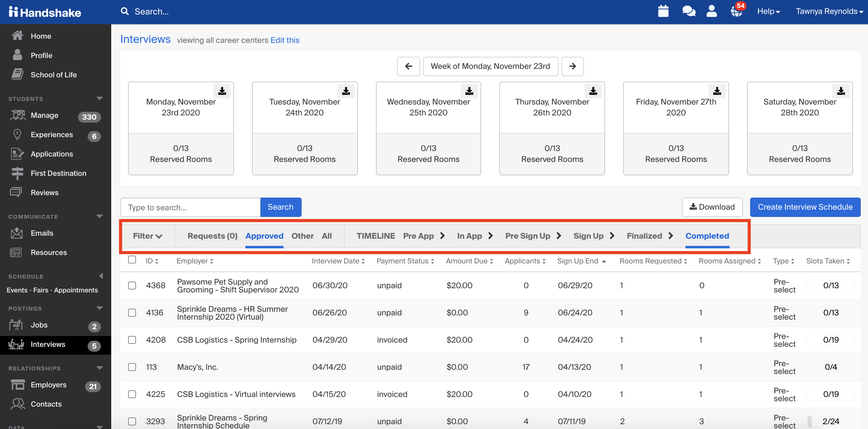The height and width of the screenshot is (429, 868).
Task: Select the Completed timeline stage
Action: pos(707,236)
